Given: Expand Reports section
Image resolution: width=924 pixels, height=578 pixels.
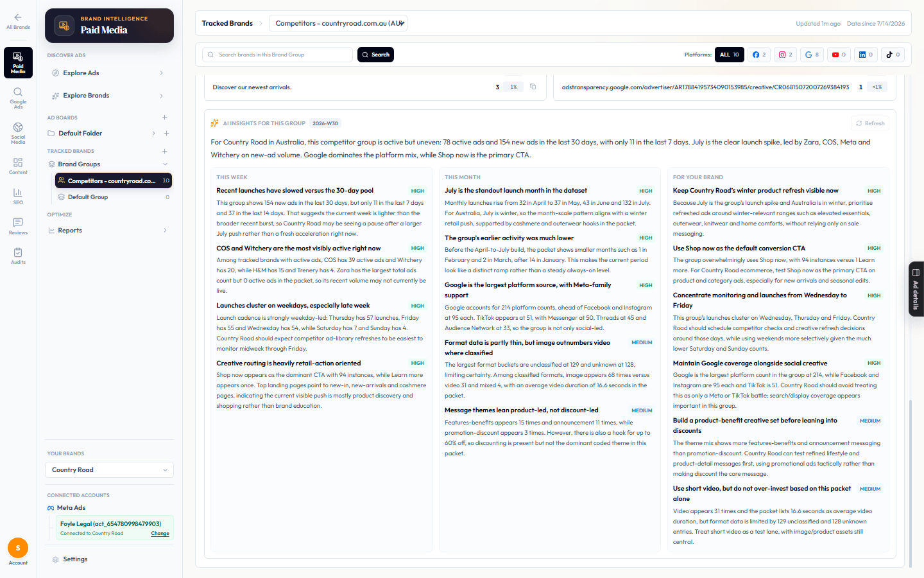Looking at the screenshot, I should (165, 231).
